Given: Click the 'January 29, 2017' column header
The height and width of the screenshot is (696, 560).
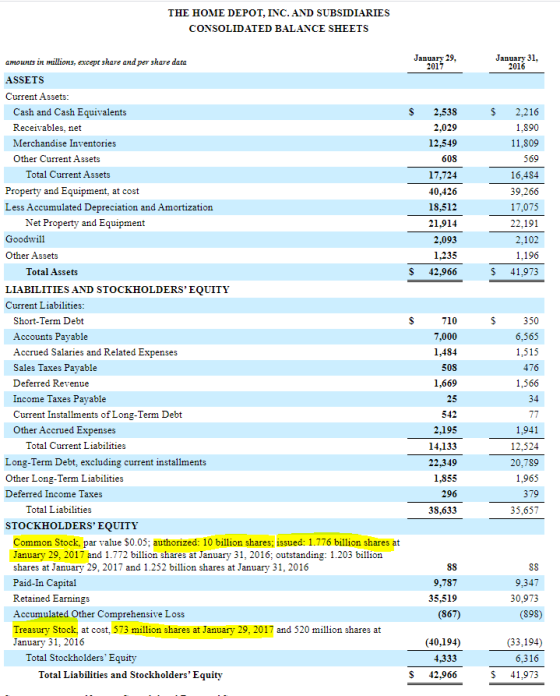Looking at the screenshot, I should tap(435, 62).
